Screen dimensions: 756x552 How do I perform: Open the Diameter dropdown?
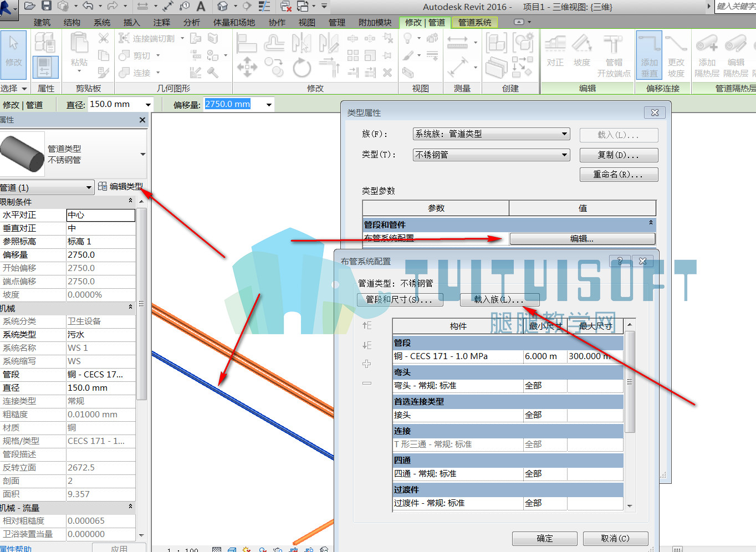pyautogui.click(x=148, y=104)
